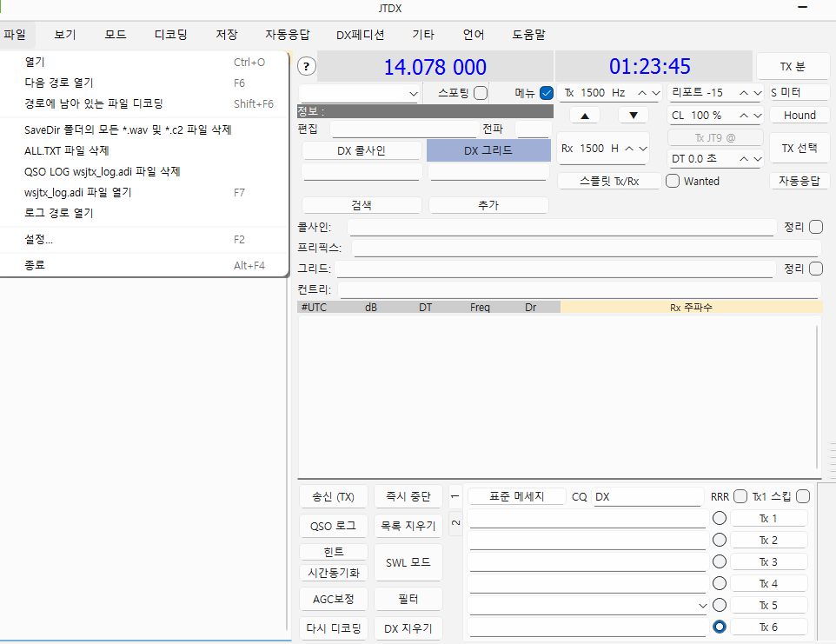Image resolution: width=836 pixels, height=644 pixels.
Task: Open the 디코딩 menu
Action: [170, 35]
